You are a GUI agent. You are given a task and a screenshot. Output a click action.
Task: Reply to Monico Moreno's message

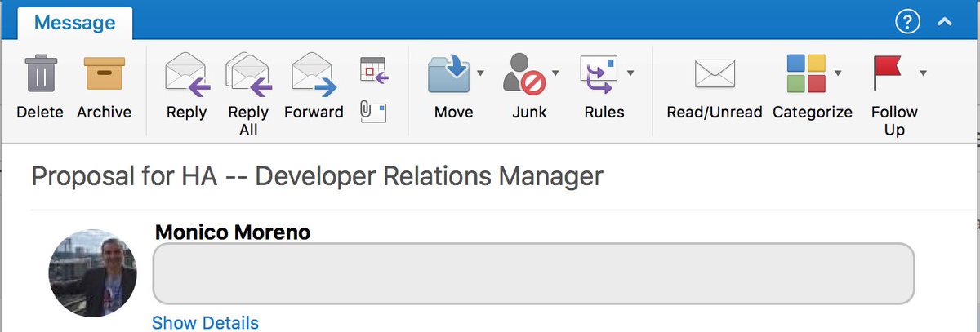(x=187, y=87)
